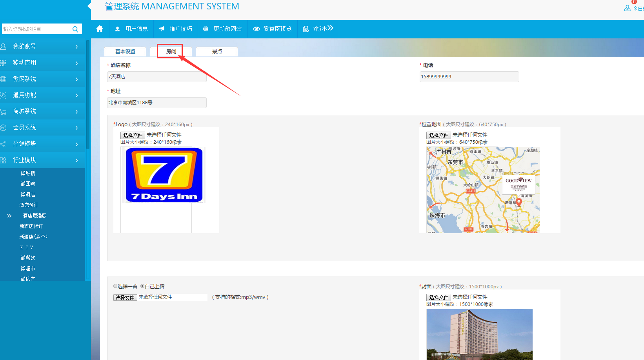Click the 7 Days Inn logo thumbnail
Image resolution: width=644 pixels, height=360 pixels.
pyautogui.click(x=164, y=175)
